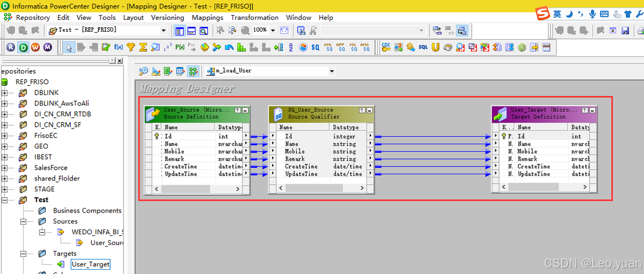Collapse the Test folder node
This screenshot has height=274, width=644.
(x=5, y=200)
